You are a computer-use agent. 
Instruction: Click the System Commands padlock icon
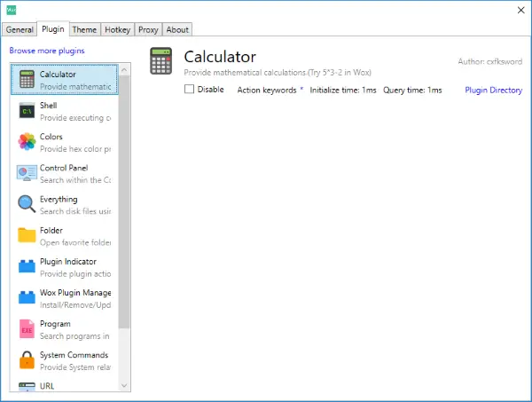click(27, 360)
